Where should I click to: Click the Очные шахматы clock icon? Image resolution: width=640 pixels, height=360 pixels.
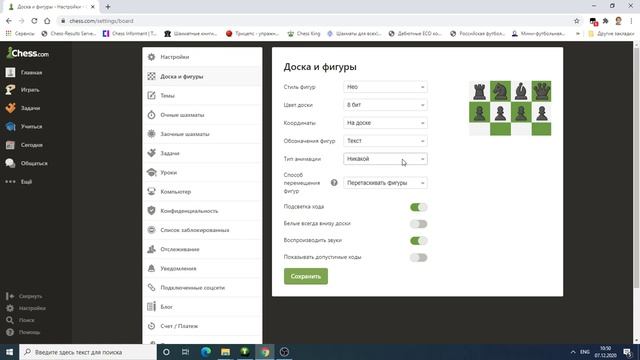151,115
